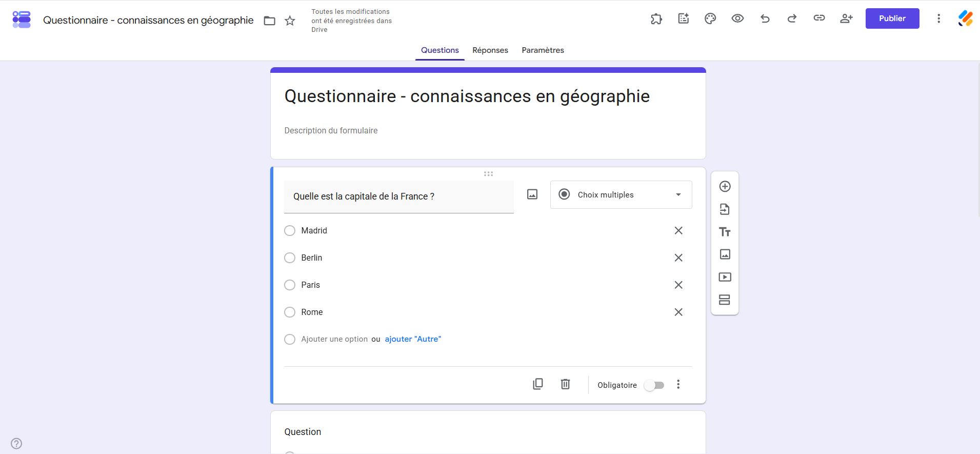Viewport: 980px width, 454px height.
Task: Remove the Rome option
Action: tap(678, 312)
